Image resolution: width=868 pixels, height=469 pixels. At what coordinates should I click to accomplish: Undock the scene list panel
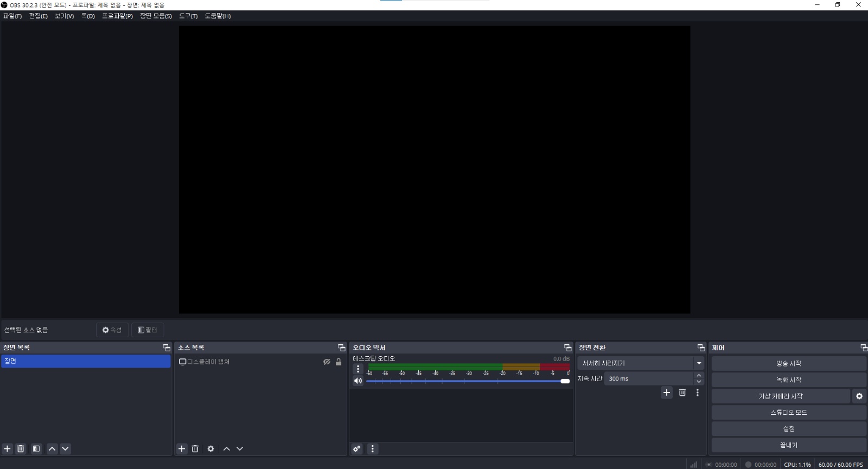[167, 348]
